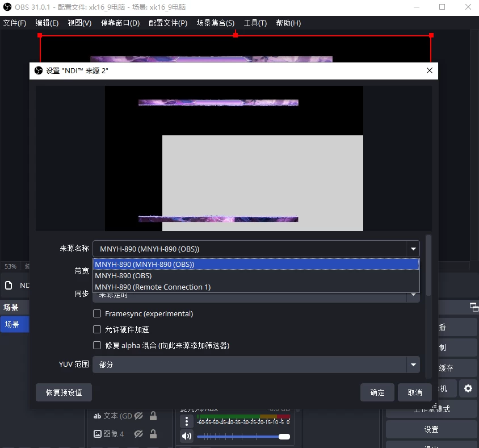Open the 同步 dropdown arrow
479x448 pixels.
coord(413,295)
